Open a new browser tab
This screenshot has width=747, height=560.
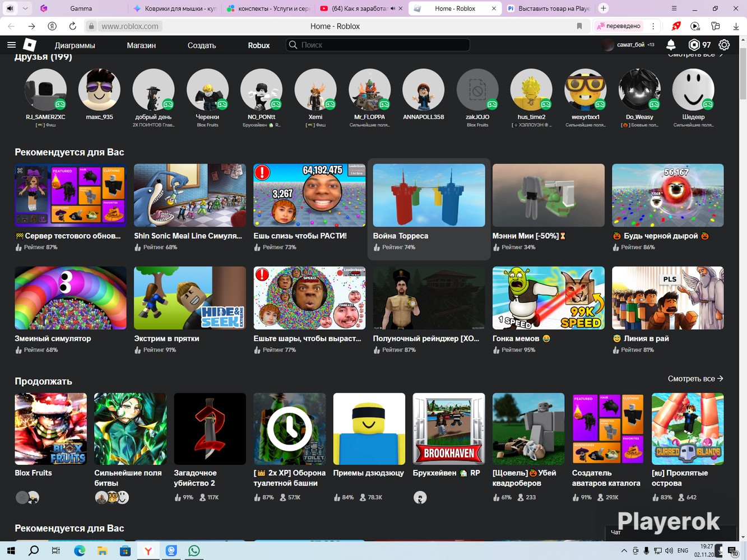click(604, 8)
